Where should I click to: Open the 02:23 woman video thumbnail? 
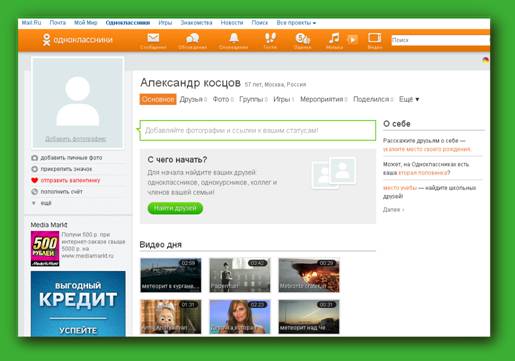point(240,317)
